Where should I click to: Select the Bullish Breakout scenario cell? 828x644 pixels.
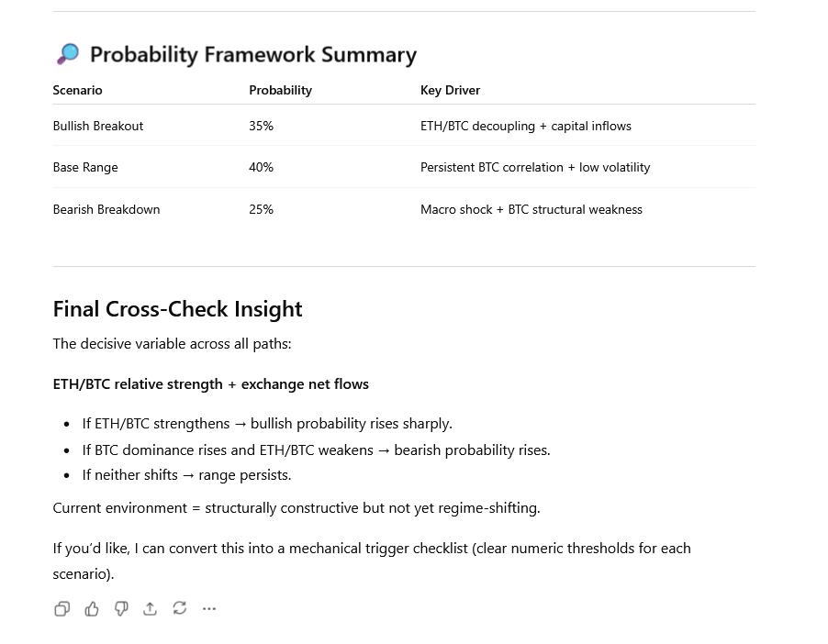(x=98, y=126)
